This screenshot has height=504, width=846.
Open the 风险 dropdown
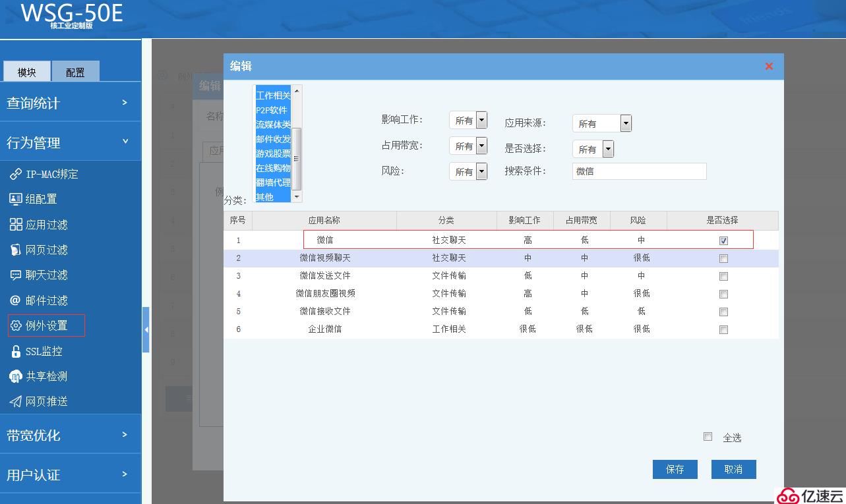[x=468, y=172]
